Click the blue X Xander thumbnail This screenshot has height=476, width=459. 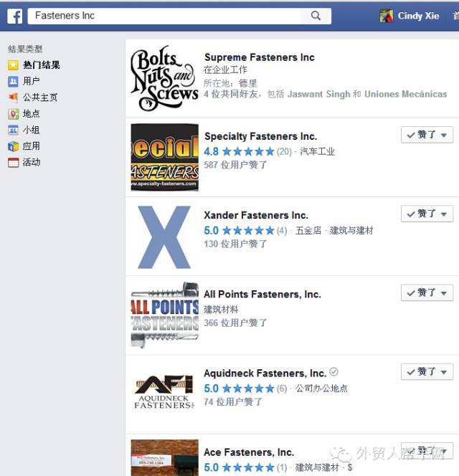click(x=165, y=237)
